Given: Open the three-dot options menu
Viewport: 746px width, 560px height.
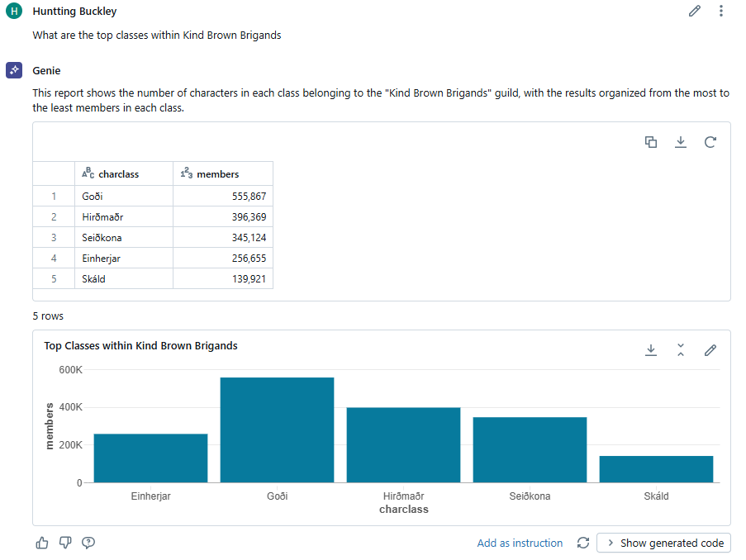Looking at the screenshot, I should click(x=721, y=12).
